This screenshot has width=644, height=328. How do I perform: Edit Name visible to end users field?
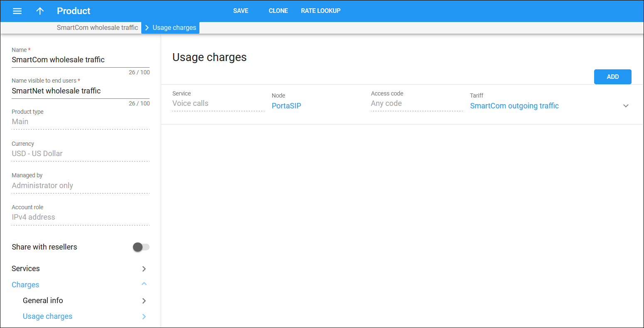[81, 91]
